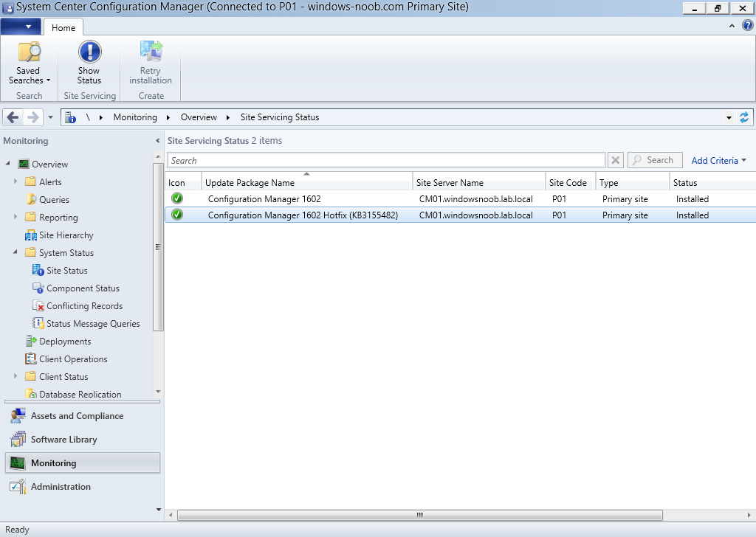Sort by Status column header
The image size is (756, 537).
(x=712, y=182)
